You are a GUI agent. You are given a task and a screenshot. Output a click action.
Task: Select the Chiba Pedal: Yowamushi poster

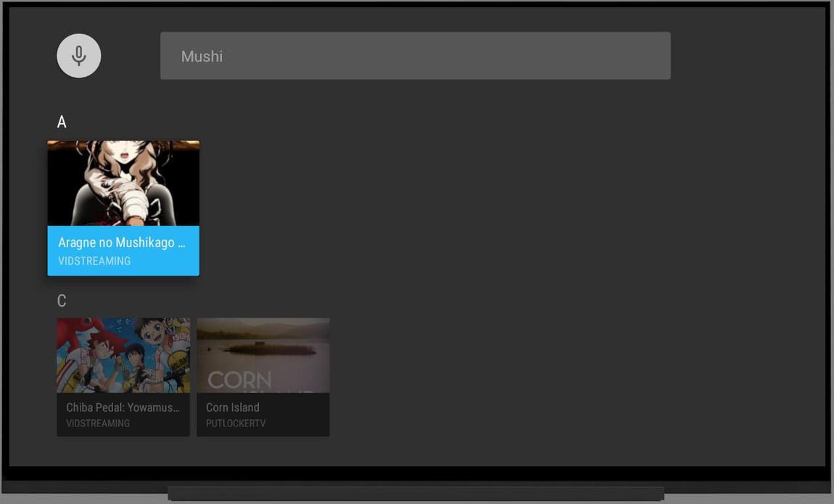tap(123, 355)
